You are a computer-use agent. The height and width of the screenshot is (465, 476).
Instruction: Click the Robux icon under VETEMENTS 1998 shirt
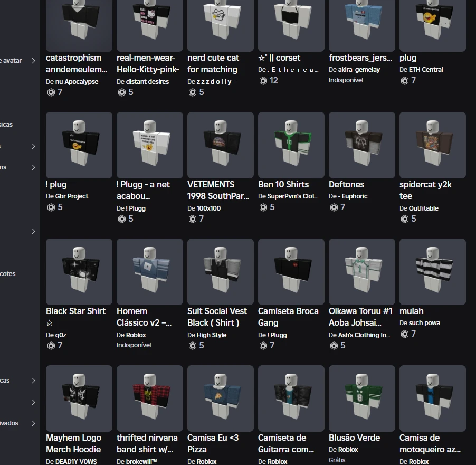click(x=192, y=219)
